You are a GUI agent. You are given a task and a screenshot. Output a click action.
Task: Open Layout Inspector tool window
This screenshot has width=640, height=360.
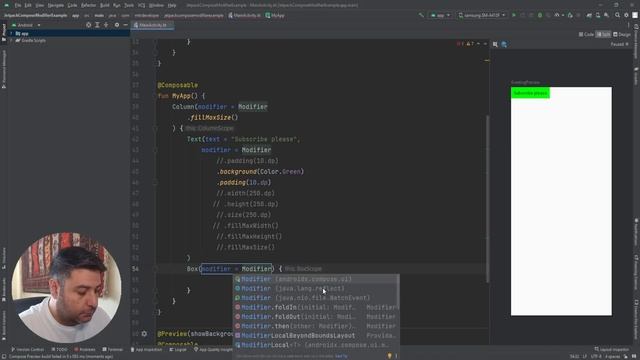pyautogui.click(x=611, y=349)
